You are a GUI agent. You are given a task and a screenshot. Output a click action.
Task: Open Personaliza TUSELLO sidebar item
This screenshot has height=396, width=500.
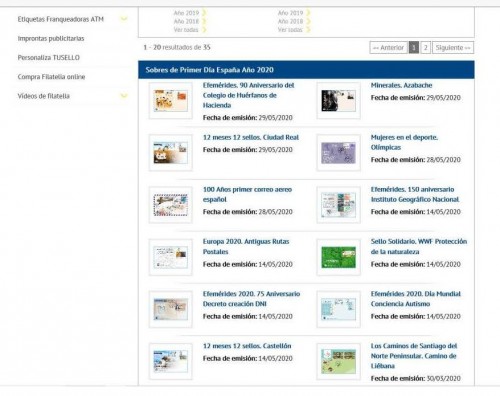point(49,57)
